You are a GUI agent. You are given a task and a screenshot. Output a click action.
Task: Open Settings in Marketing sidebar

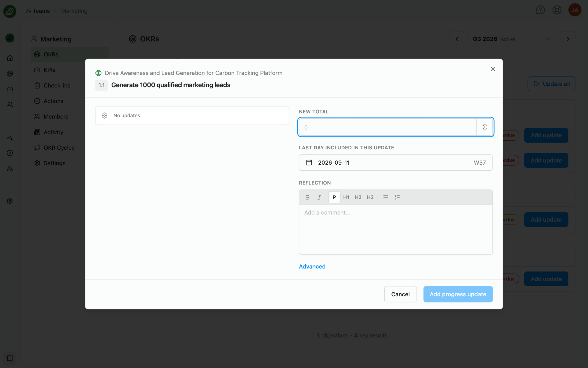coord(70,163)
